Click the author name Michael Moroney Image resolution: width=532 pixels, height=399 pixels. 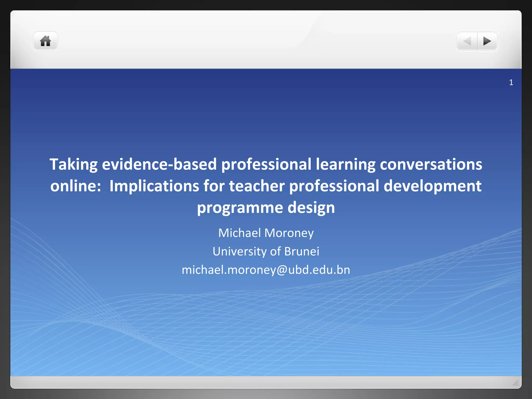(x=266, y=233)
